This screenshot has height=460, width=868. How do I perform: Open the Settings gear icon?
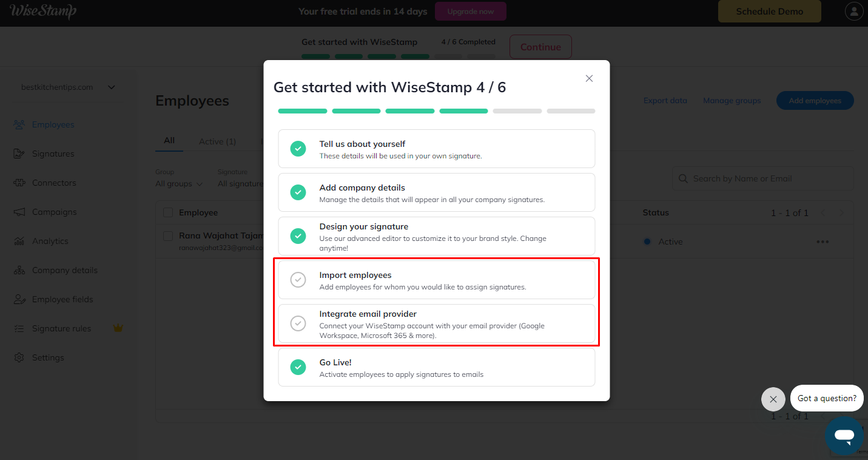(19, 357)
